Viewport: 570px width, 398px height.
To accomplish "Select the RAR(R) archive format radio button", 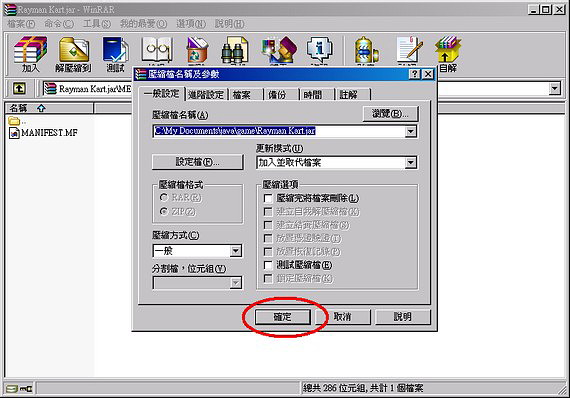I will tap(164, 197).
